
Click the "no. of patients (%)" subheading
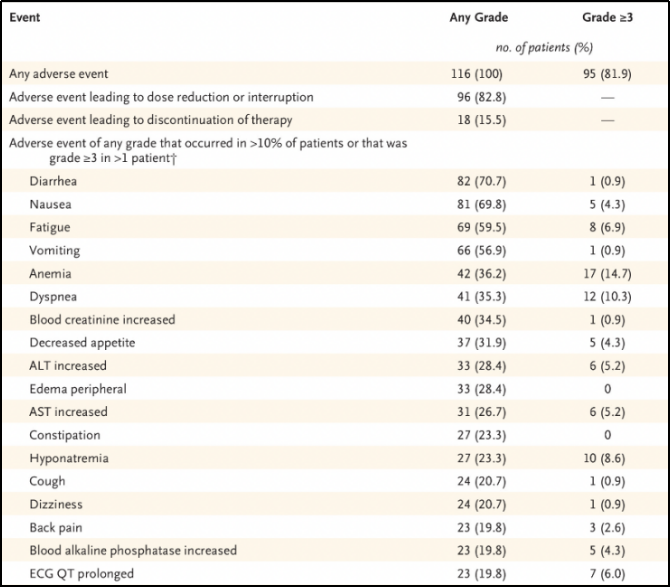coord(544,48)
